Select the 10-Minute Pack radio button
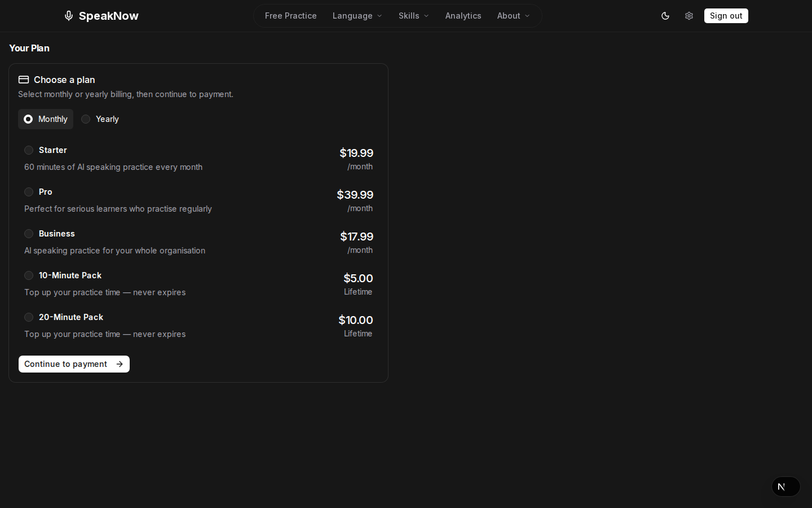The height and width of the screenshot is (508, 812). (29, 275)
